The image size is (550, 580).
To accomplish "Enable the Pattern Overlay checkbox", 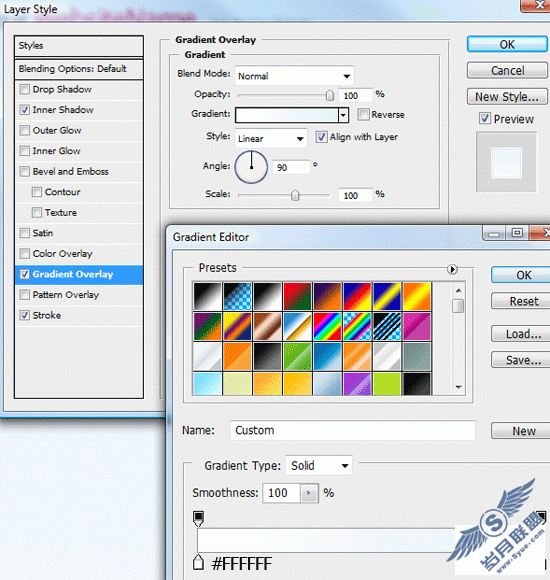I will (x=24, y=294).
